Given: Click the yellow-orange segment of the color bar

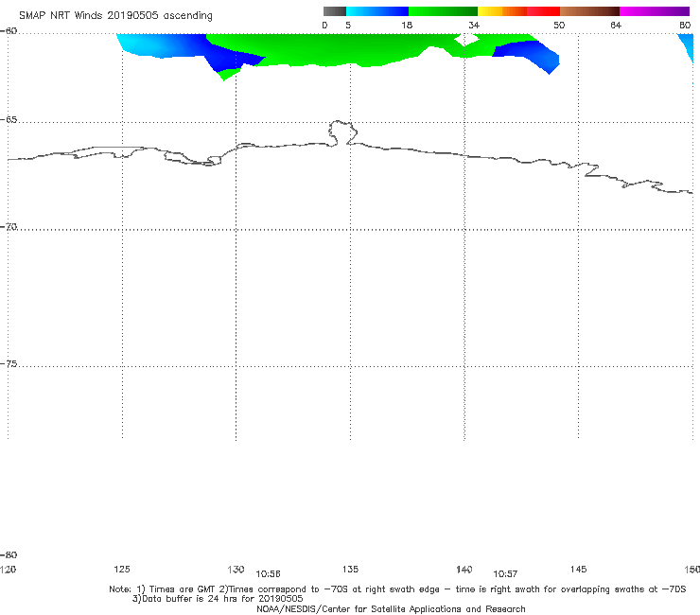Looking at the screenshot, I should pos(502,11).
